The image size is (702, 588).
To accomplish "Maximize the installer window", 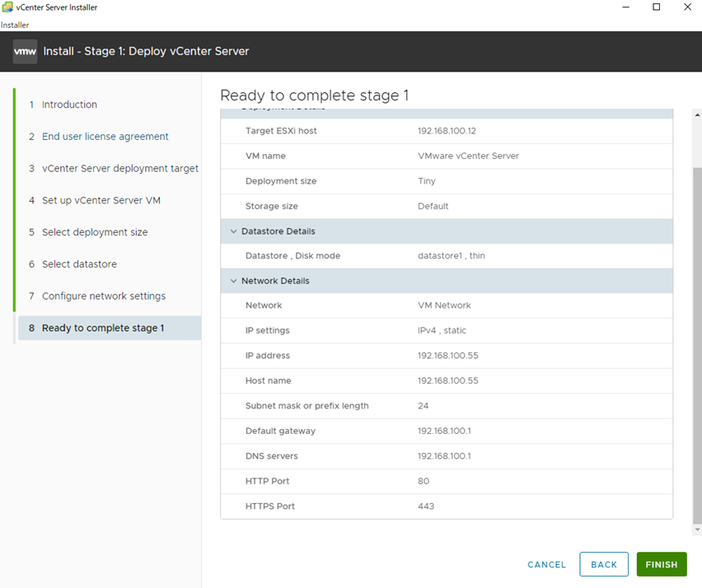I will tap(657, 7).
